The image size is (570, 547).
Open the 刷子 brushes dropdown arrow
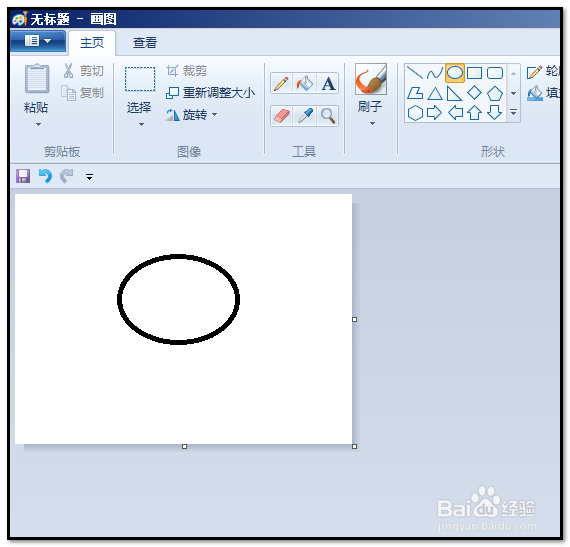(x=372, y=124)
